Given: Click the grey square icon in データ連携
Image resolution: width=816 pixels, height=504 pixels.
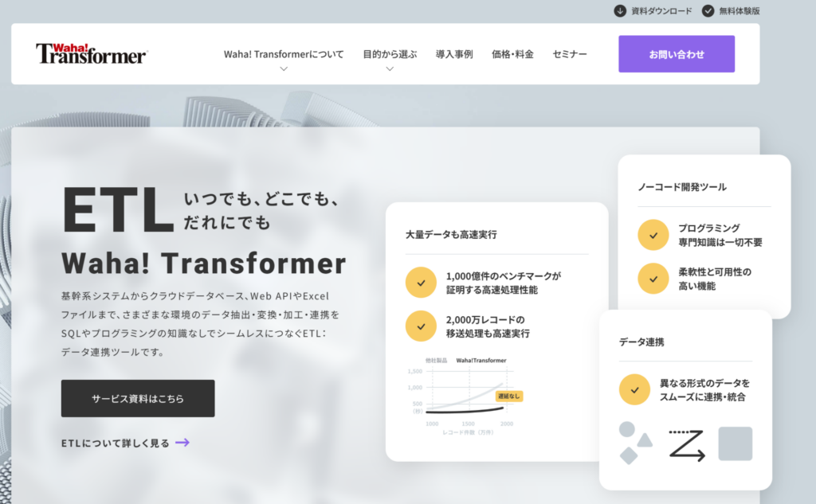Looking at the screenshot, I should click(736, 443).
